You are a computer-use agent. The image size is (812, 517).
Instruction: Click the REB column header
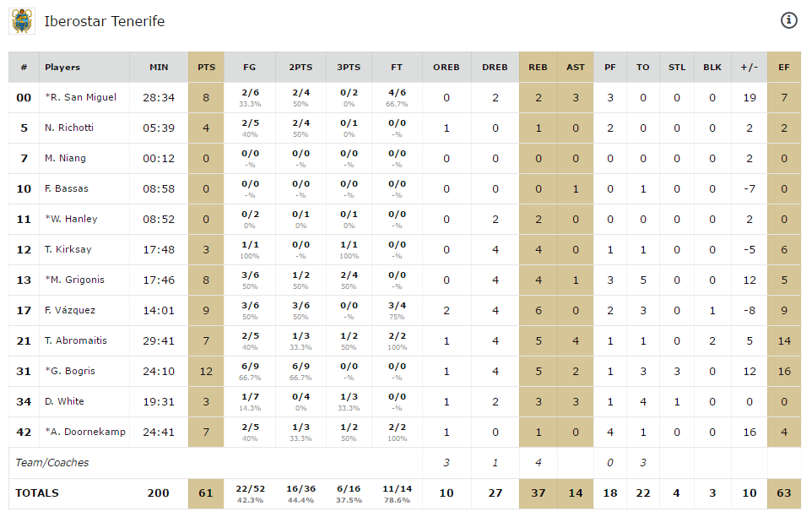pyautogui.click(x=538, y=67)
